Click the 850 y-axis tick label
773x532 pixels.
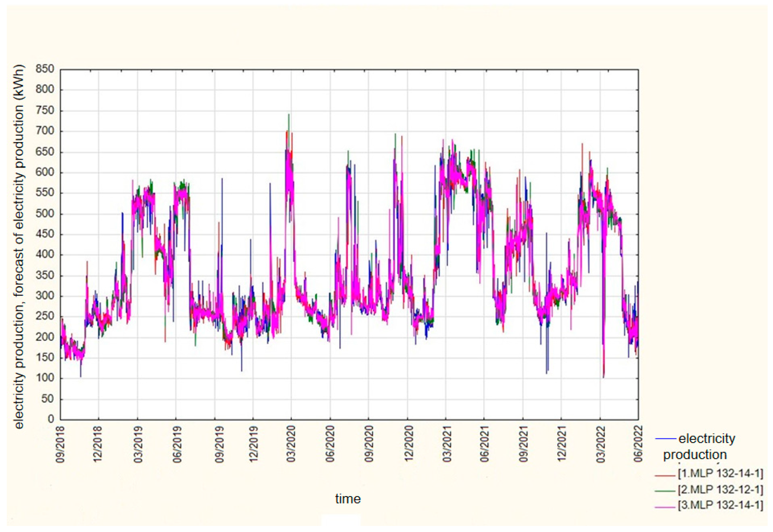[x=45, y=69]
